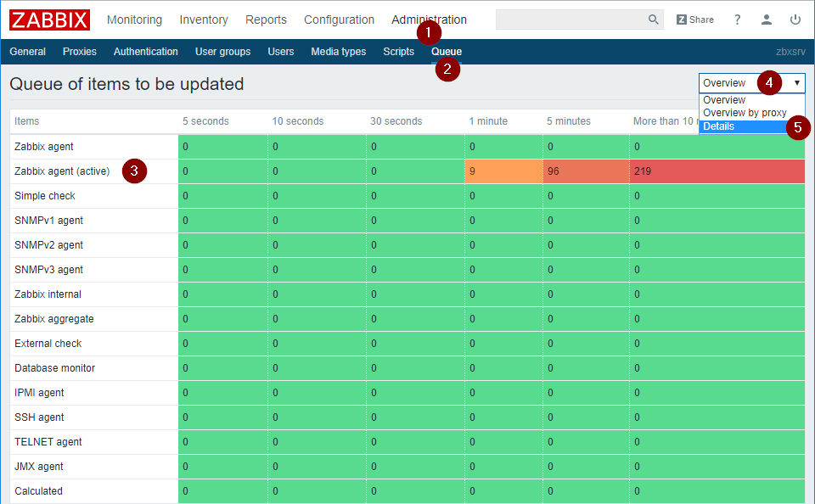
Task: Click the Zabbix internal row label
Action: coord(48,294)
